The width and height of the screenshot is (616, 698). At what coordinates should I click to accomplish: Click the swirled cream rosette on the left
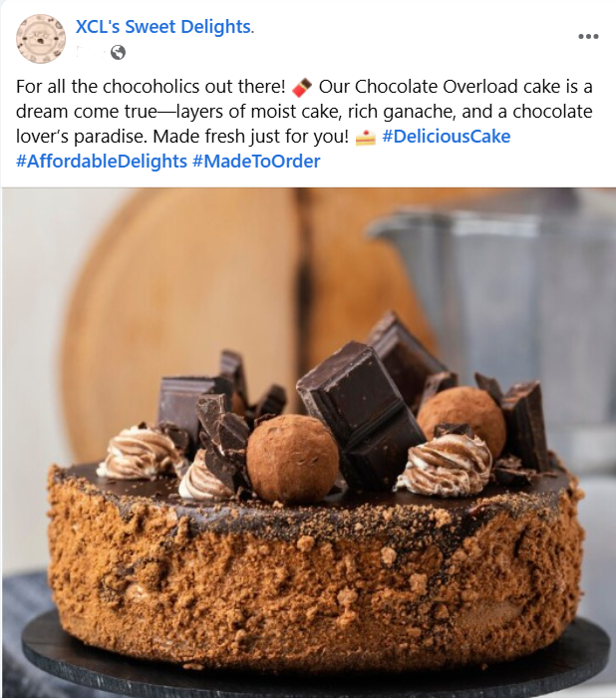[142, 453]
